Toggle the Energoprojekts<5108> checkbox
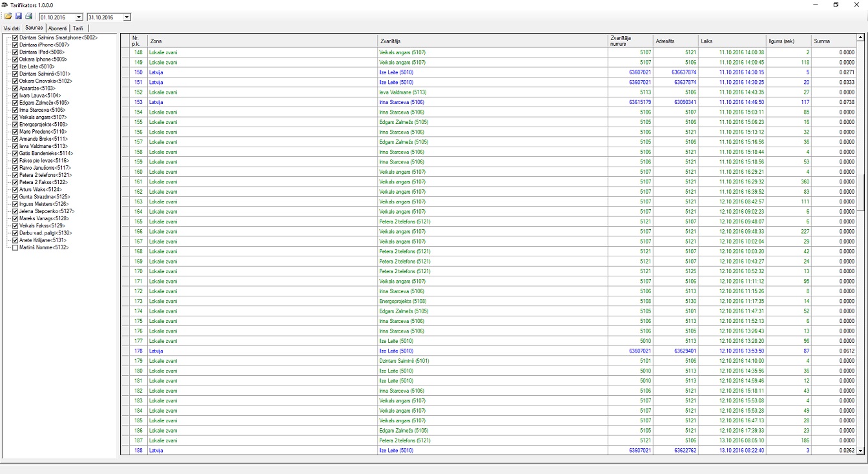868x474 pixels. pos(15,124)
